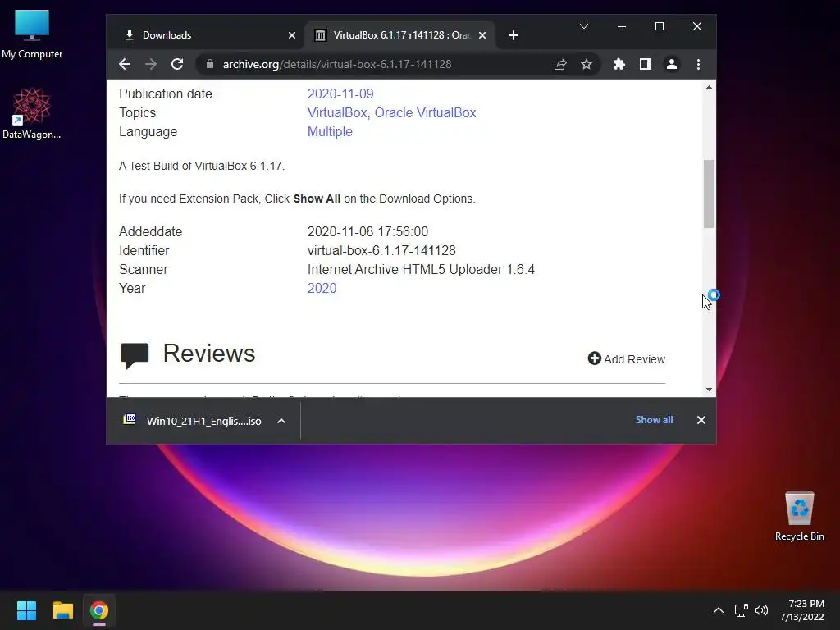Close the Downloads tab
Screen dimensions: 840x630
click(292, 35)
